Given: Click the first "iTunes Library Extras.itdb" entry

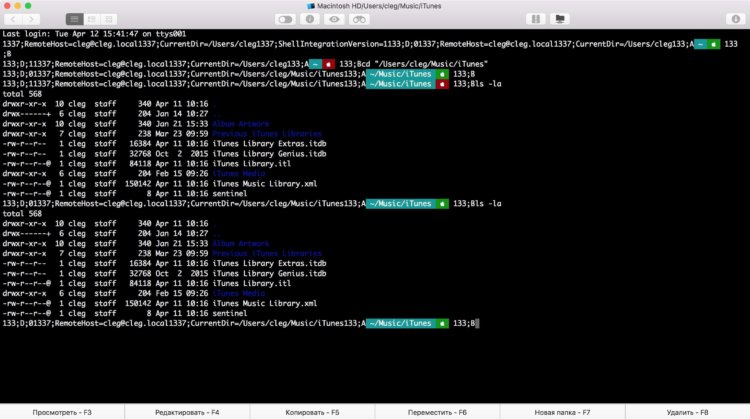Looking at the screenshot, I should (269, 143).
